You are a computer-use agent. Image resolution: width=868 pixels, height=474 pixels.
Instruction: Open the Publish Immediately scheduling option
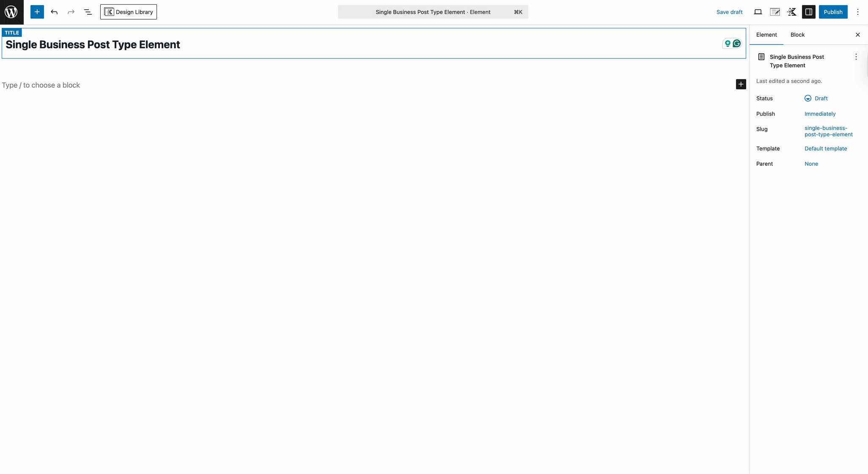pos(820,114)
